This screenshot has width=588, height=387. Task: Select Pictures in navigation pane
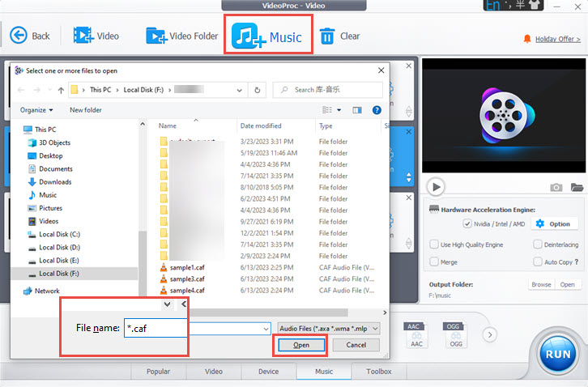(51, 208)
